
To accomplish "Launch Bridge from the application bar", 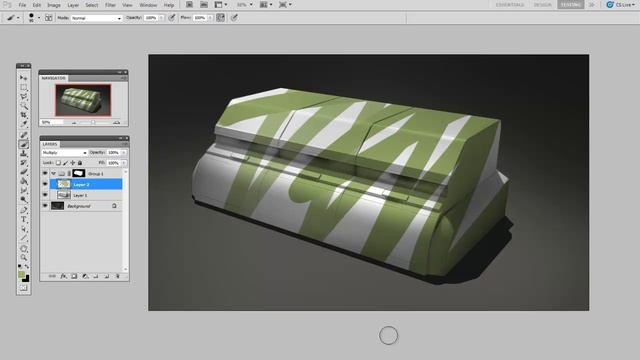I will tap(189, 5).
